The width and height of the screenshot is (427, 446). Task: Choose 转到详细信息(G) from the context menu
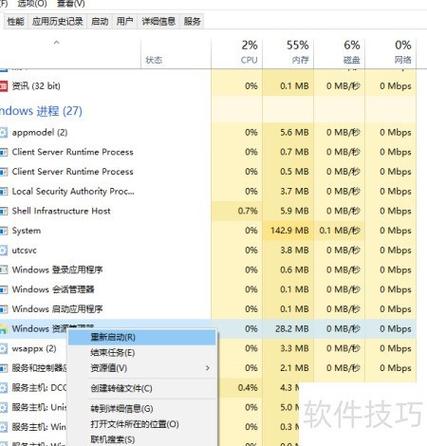pos(142,408)
